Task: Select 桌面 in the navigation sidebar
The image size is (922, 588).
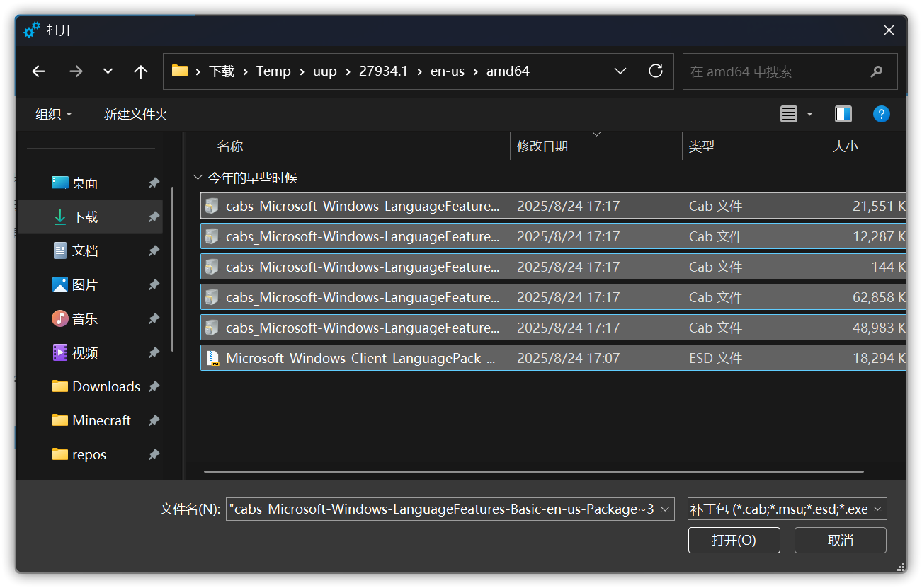Action: tap(85, 183)
